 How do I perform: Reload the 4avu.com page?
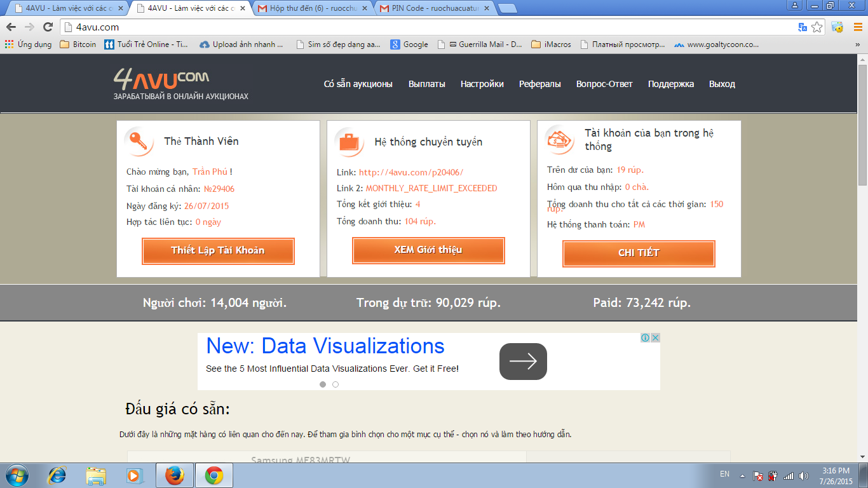(x=48, y=27)
